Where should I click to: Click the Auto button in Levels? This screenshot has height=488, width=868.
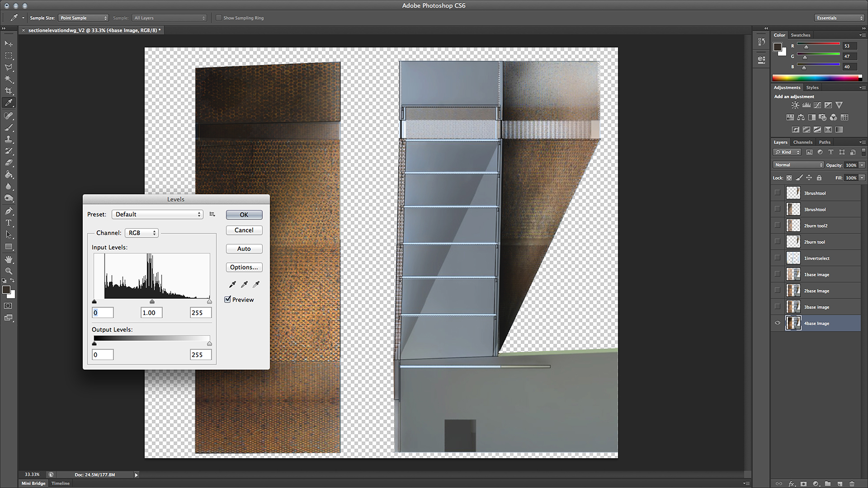pyautogui.click(x=244, y=249)
